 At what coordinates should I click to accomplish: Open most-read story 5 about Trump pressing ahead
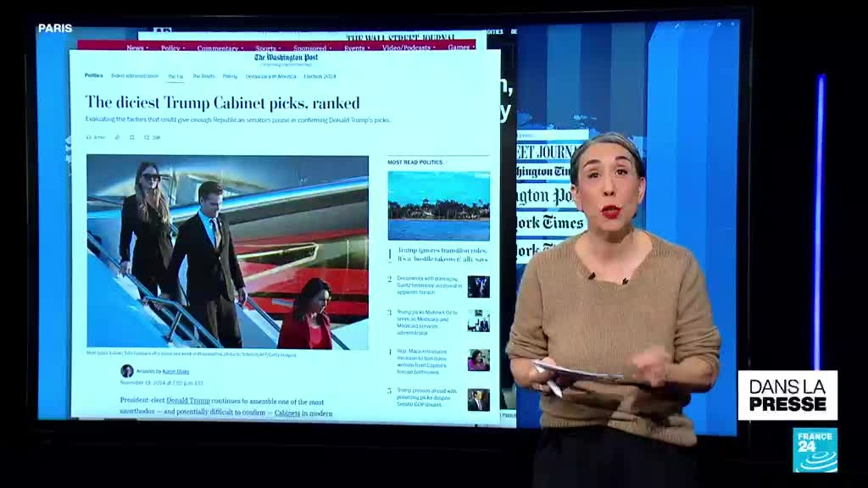click(427, 397)
